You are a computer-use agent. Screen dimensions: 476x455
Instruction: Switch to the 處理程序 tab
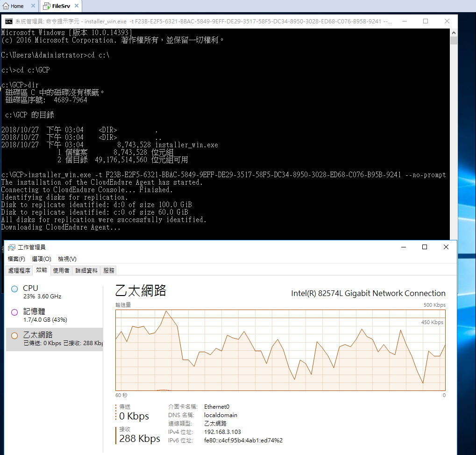pos(19,270)
